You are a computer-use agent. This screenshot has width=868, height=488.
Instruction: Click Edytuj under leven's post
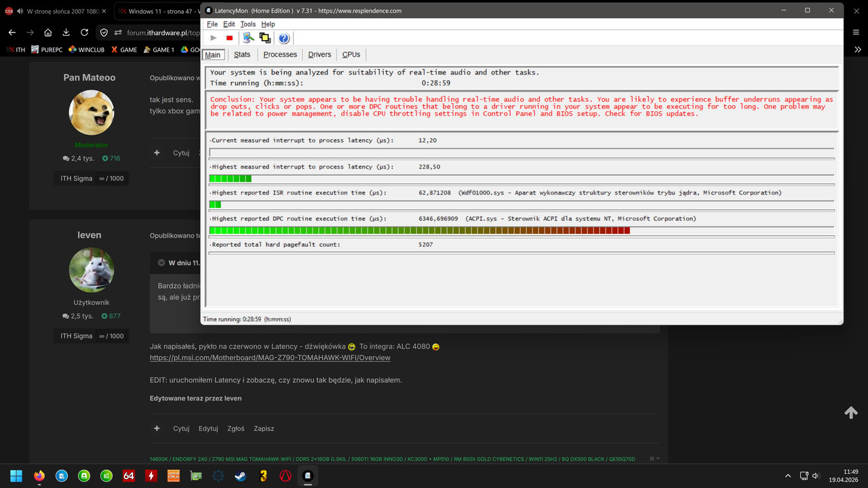coord(208,428)
